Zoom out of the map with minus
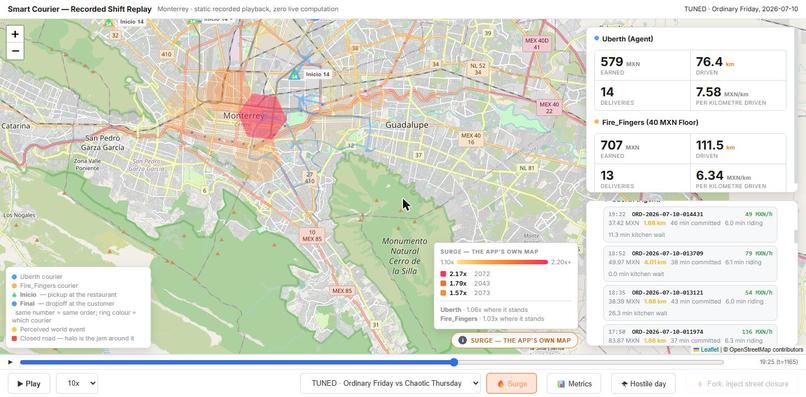The height and width of the screenshot is (397, 806). [x=15, y=51]
